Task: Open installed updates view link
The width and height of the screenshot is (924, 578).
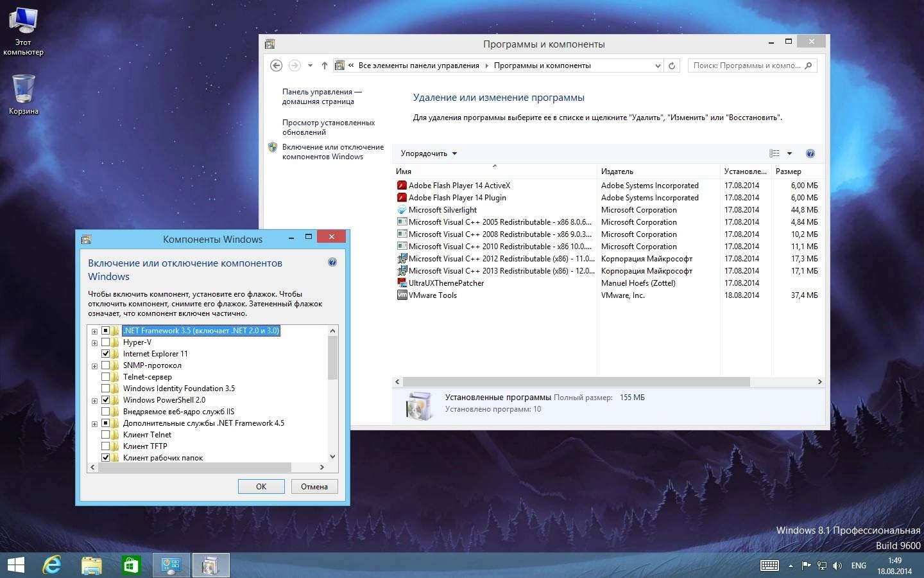Action: [x=329, y=127]
